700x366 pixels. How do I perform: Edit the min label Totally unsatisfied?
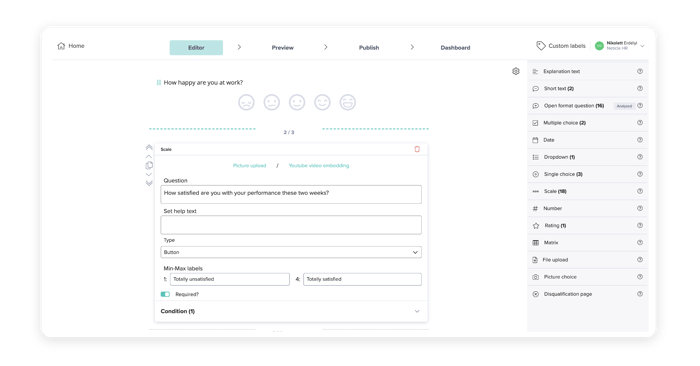point(229,279)
